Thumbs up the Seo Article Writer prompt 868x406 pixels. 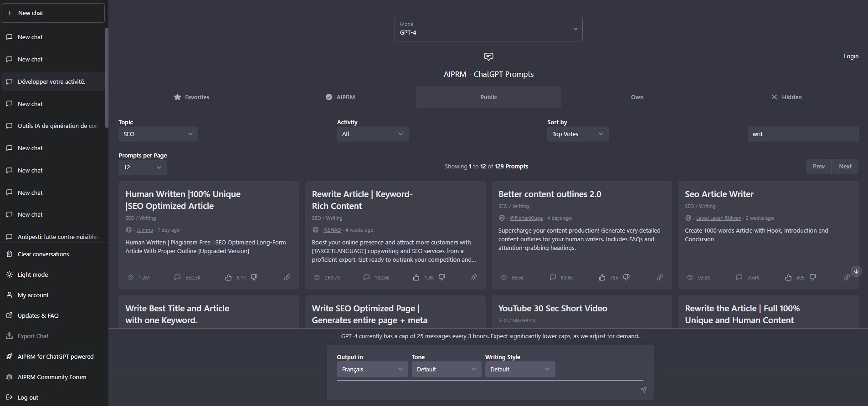tap(788, 278)
